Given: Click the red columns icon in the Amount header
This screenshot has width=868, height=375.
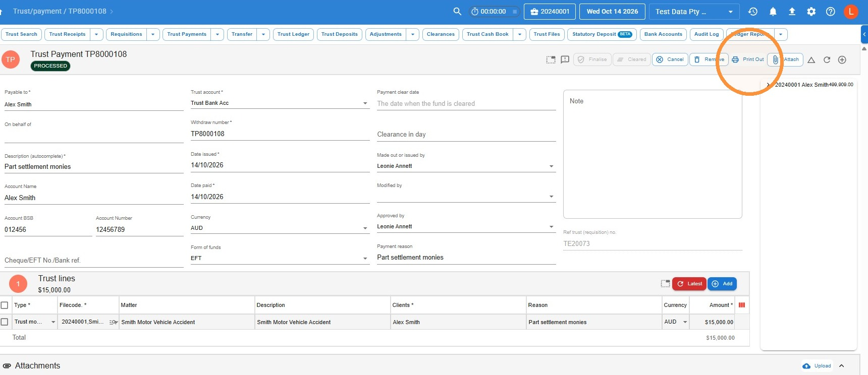Looking at the screenshot, I should (741, 305).
